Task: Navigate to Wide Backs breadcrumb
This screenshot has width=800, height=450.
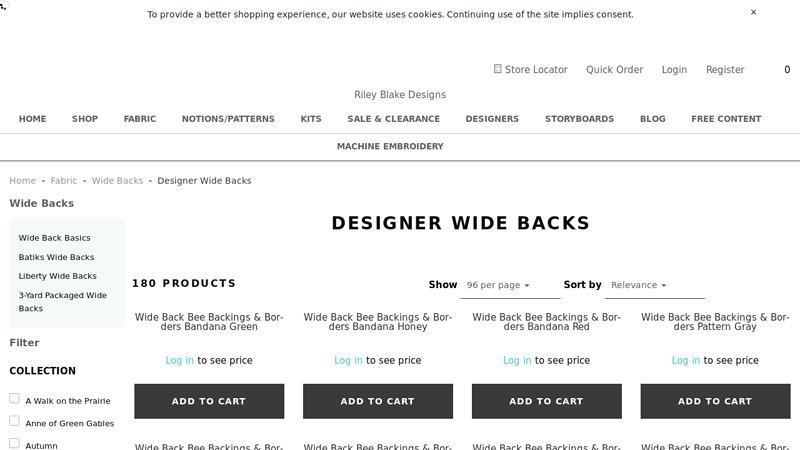Action: click(117, 181)
